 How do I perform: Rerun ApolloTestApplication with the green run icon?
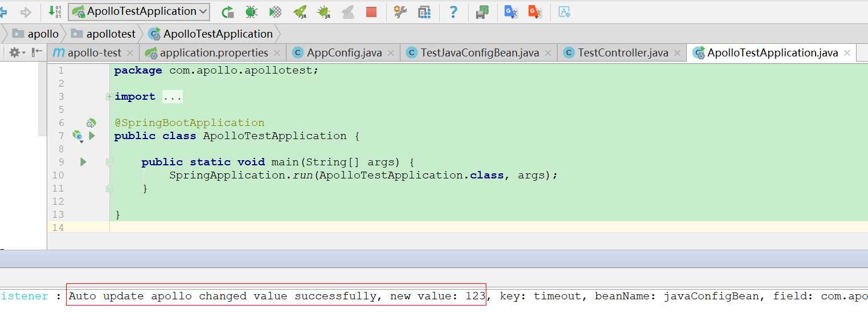[228, 11]
